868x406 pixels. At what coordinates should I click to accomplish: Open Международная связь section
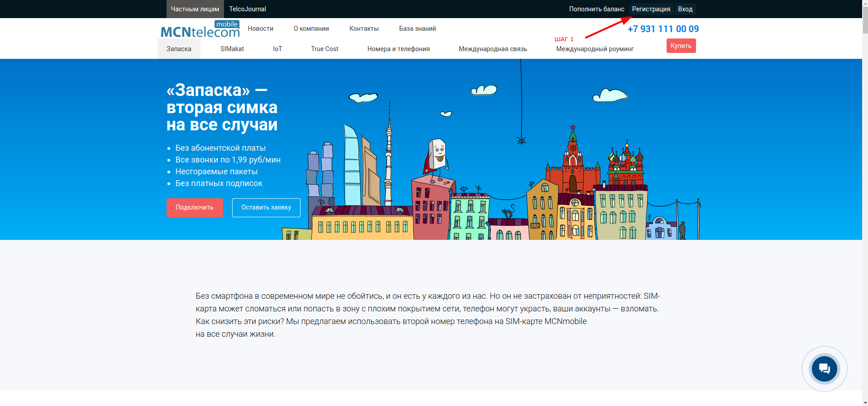(493, 49)
